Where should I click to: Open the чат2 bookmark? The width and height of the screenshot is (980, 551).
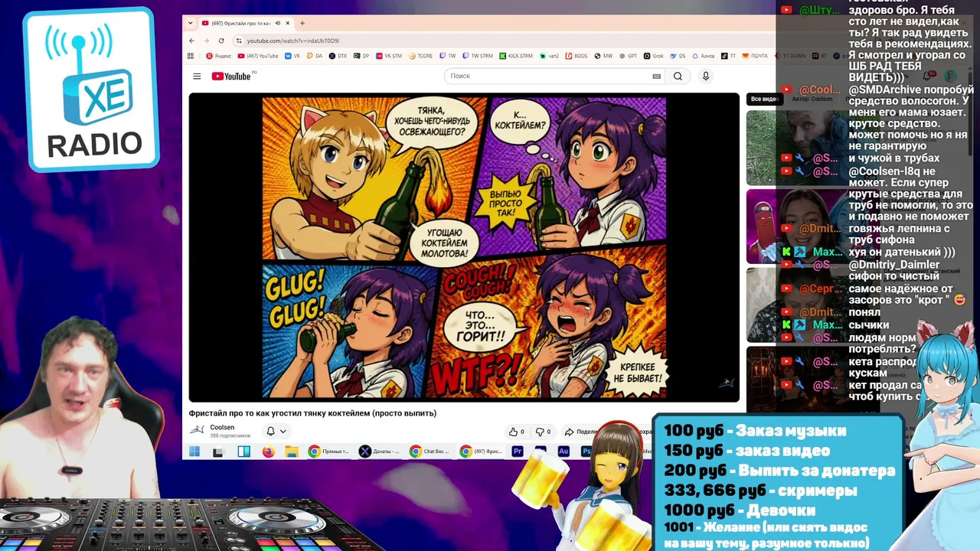point(549,56)
